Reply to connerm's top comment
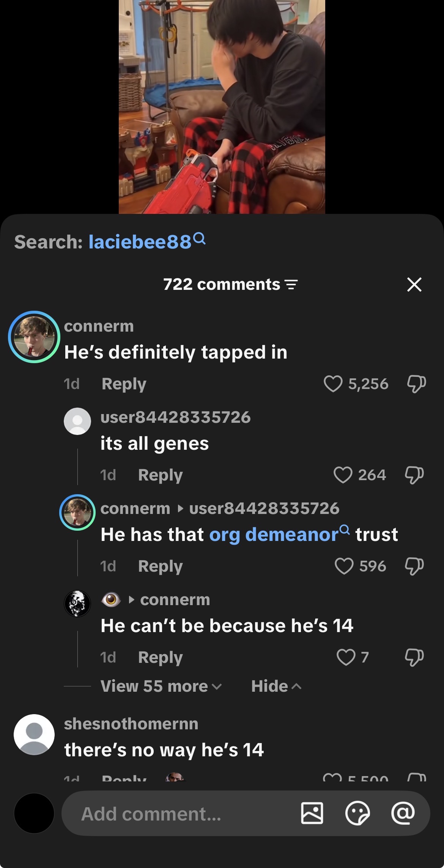Image resolution: width=444 pixels, height=868 pixels. click(x=124, y=384)
